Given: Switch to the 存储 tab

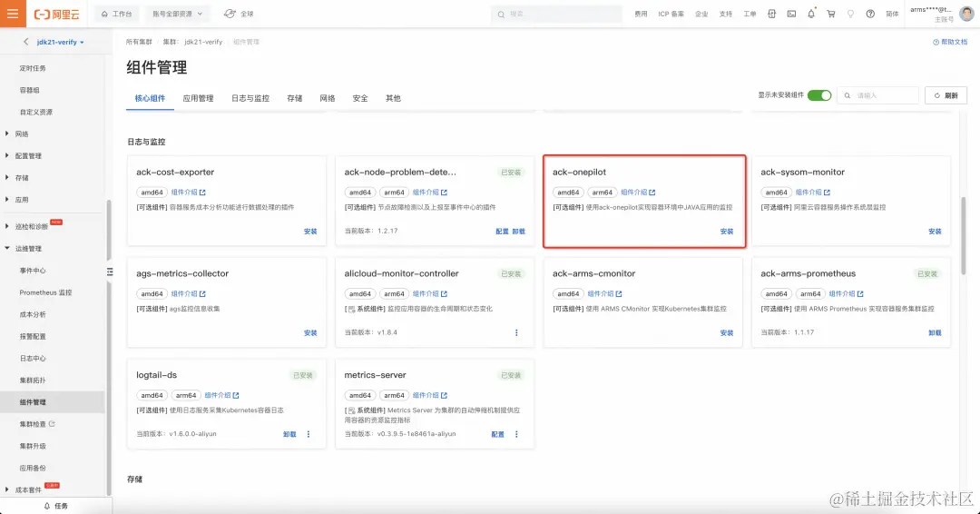Looking at the screenshot, I should coord(294,98).
